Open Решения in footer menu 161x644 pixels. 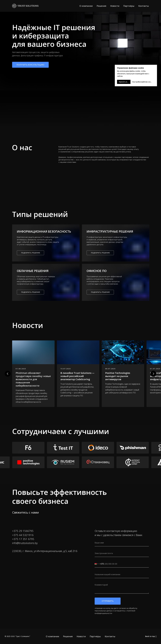point(68,636)
